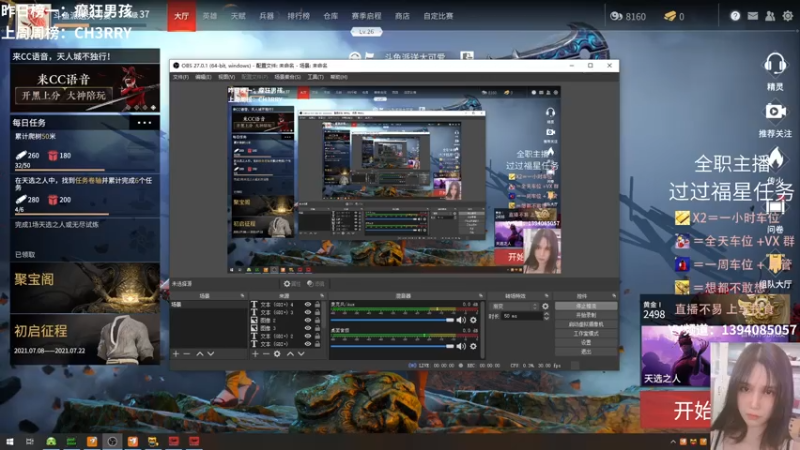Open the game settings gear at top right
The width and height of the screenshot is (800, 450).
click(x=788, y=16)
